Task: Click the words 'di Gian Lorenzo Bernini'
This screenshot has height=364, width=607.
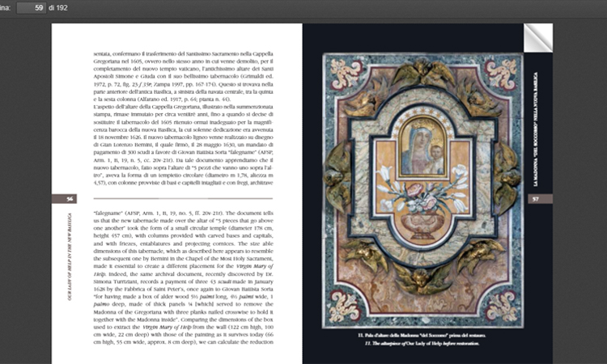Action: (x=124, y=145)
